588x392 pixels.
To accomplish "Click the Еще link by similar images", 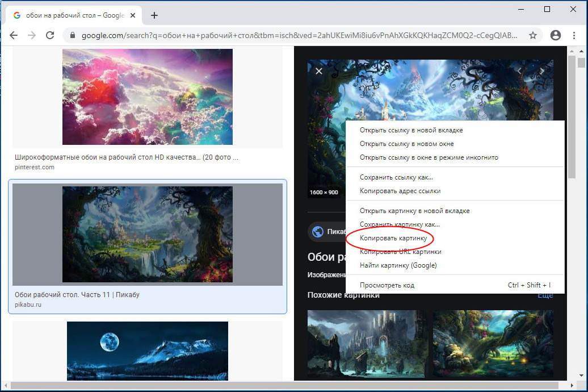I will [545, 295].
